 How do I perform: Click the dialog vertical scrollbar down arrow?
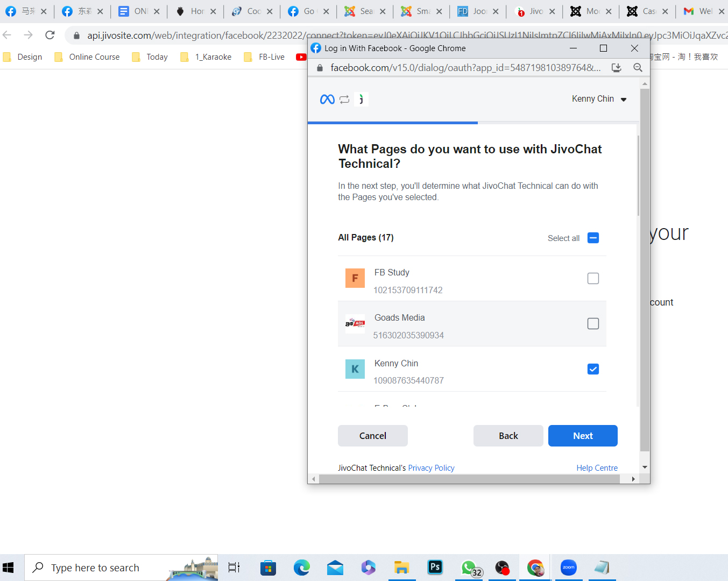[645, 467]
